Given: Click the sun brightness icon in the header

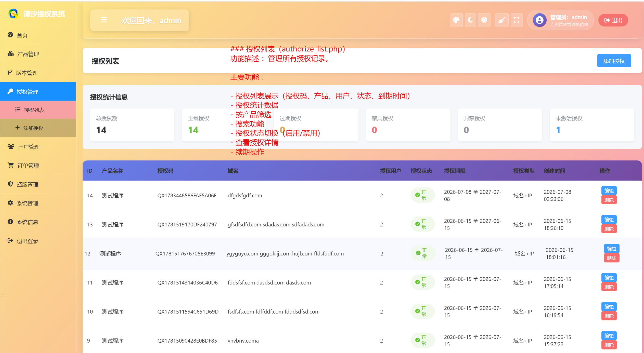Looking at the screenshot, I should tap(484, 20).
